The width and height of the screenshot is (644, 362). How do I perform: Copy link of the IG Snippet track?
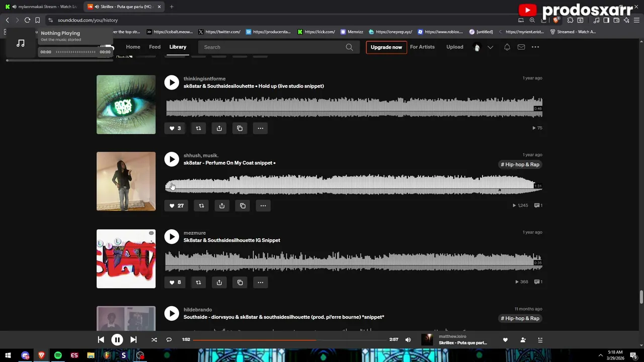click(239, 282)
